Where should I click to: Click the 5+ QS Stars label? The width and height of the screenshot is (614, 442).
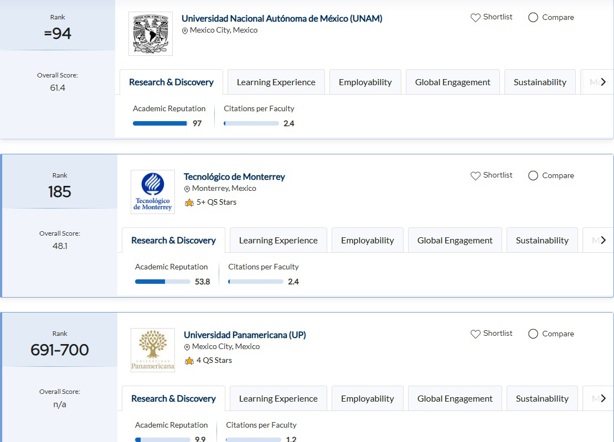click(217, 202)
